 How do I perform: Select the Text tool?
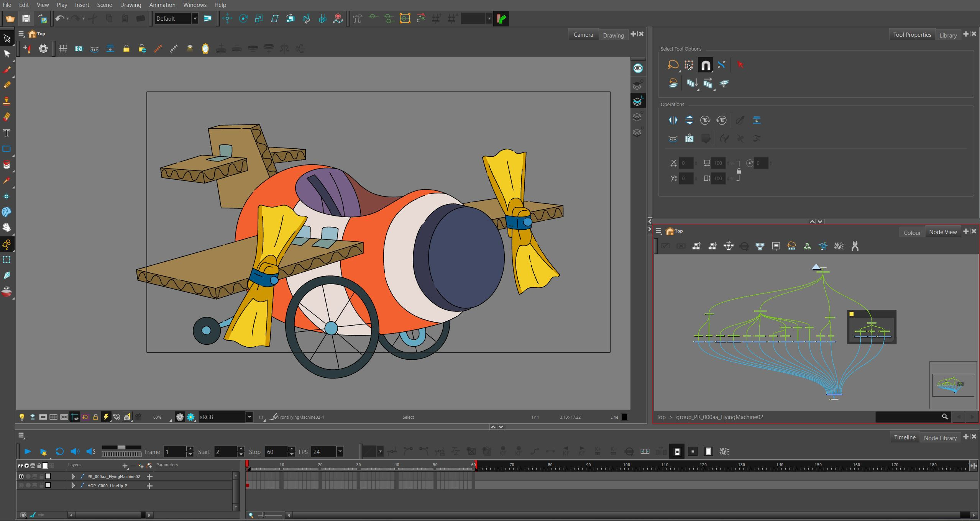[x=7, y=133]
